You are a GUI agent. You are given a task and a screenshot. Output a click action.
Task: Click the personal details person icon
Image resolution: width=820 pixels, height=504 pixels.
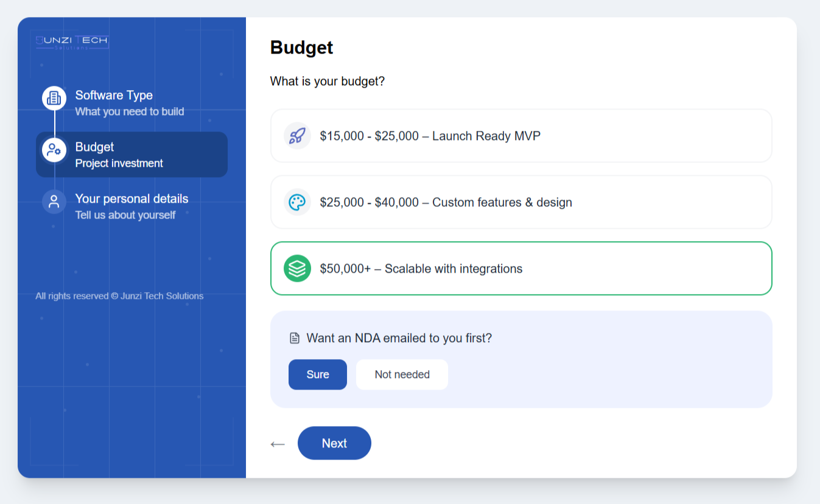[54, 201]
